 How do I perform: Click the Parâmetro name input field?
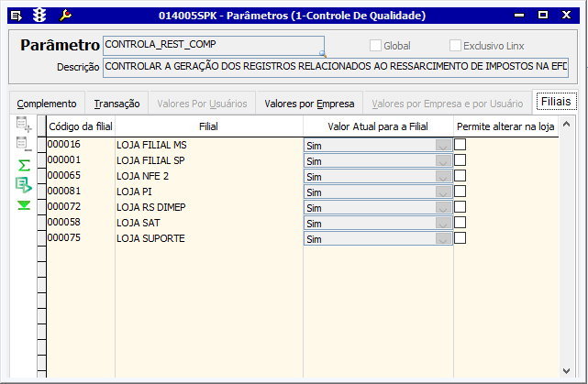(214, 45)
